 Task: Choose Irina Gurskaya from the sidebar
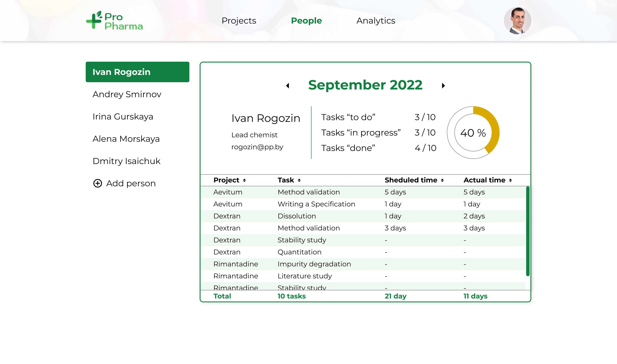123,116
